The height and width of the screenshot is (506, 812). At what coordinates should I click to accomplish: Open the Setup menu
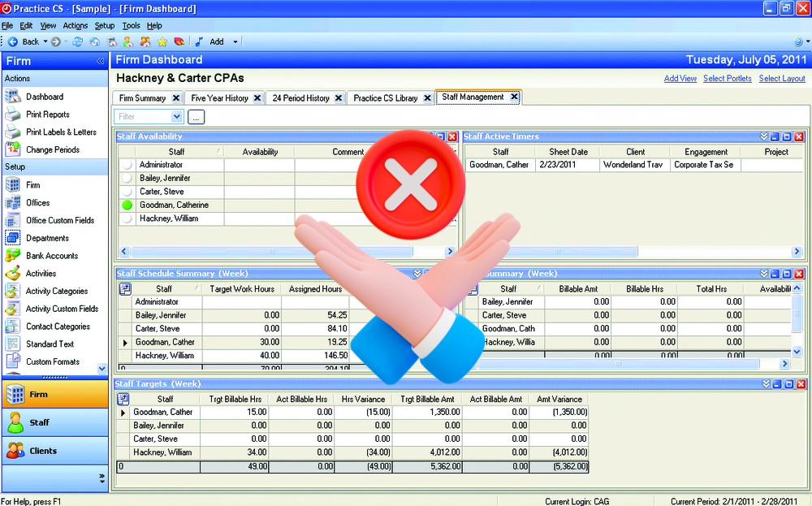(x=104, y=25)
